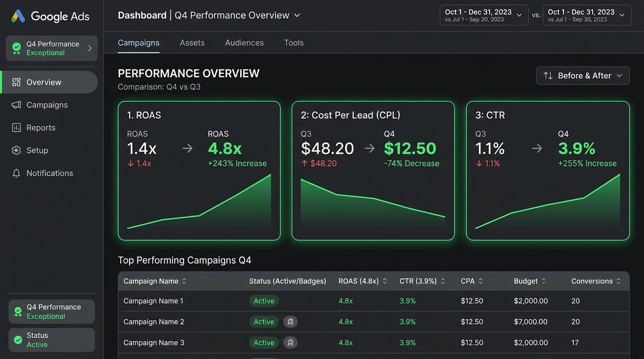Image resolution: width=644 pixels, height=359 pixels.
Task: Click the -74% Decrease label
Action: [411, 164]
